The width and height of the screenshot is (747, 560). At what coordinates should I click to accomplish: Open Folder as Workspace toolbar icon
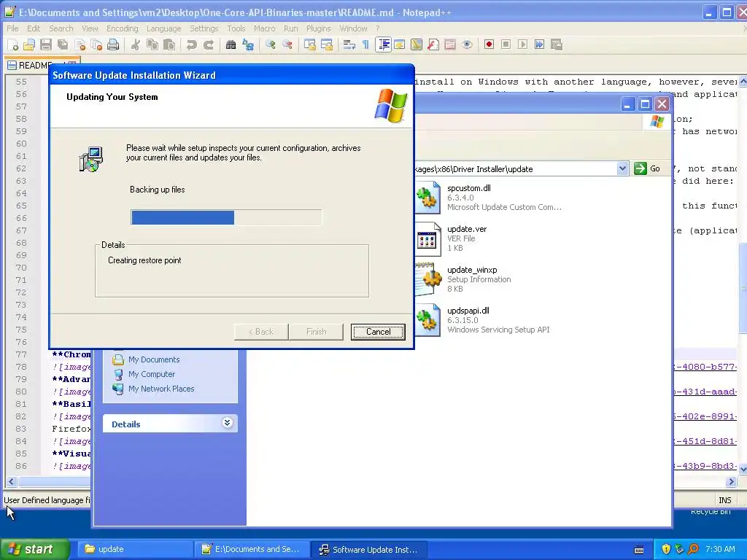pyautogui.click(x=449, y=44)
